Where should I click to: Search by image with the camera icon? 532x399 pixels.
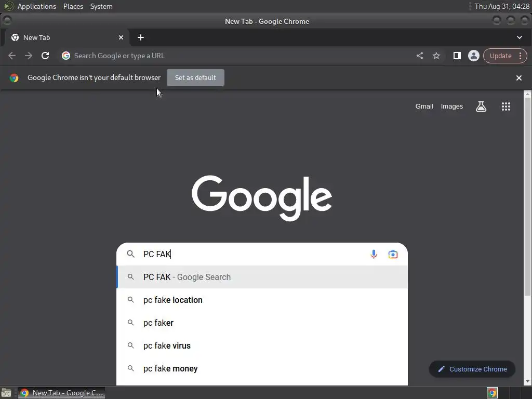tap(393, 254)
